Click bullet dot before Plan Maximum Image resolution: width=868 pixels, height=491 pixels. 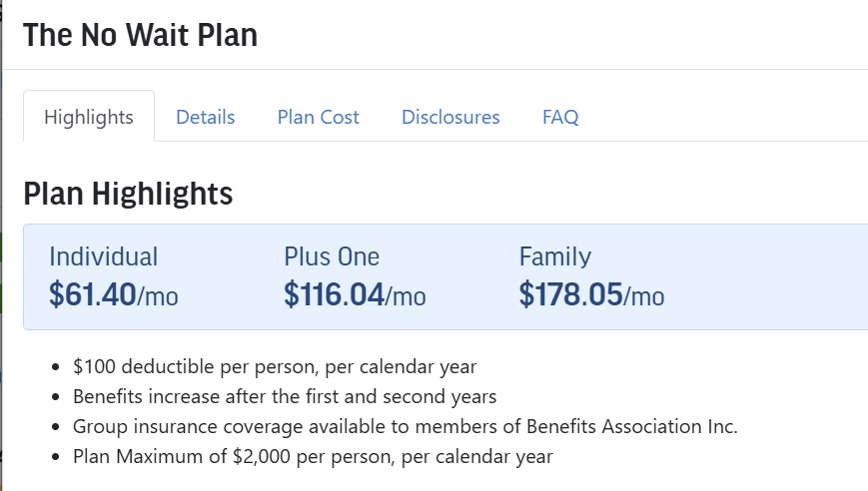55,457
